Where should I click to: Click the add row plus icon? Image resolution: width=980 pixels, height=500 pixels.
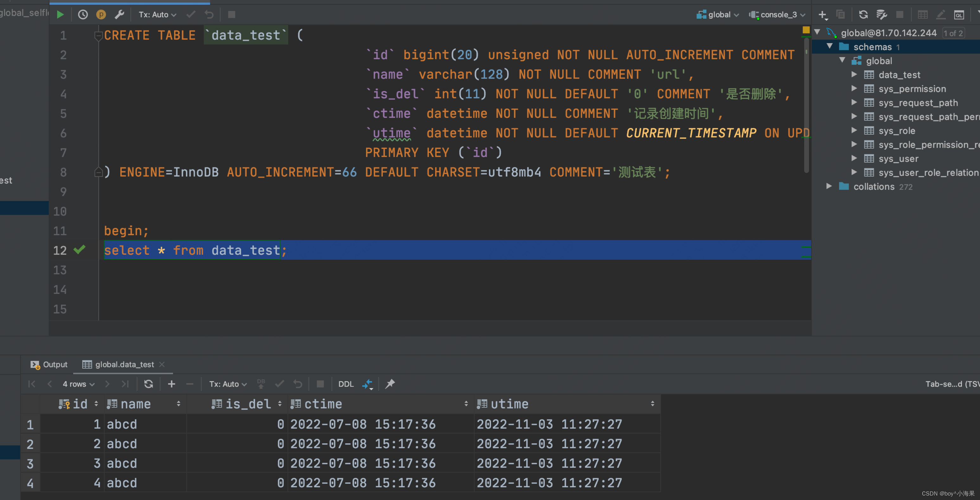coord(172,384)
